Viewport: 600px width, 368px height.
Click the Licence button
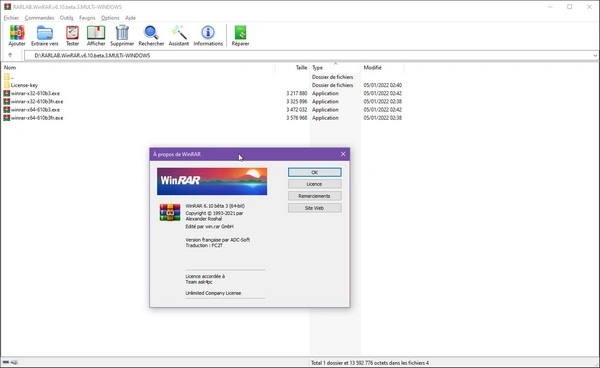(x=315, y=184)
